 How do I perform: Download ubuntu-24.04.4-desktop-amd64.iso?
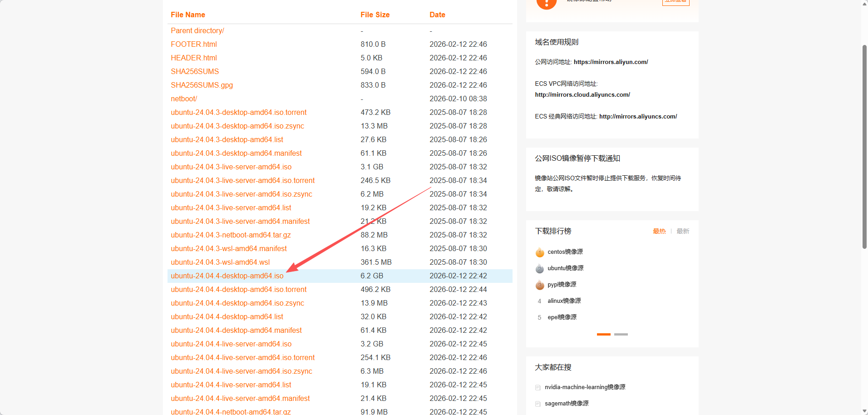click(x=227, y=276)
